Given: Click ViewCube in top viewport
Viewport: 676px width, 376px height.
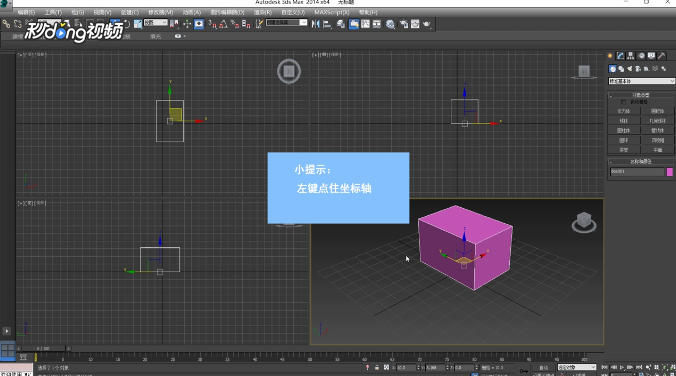Looking at the screenshot, I should [x=288, y=71].
